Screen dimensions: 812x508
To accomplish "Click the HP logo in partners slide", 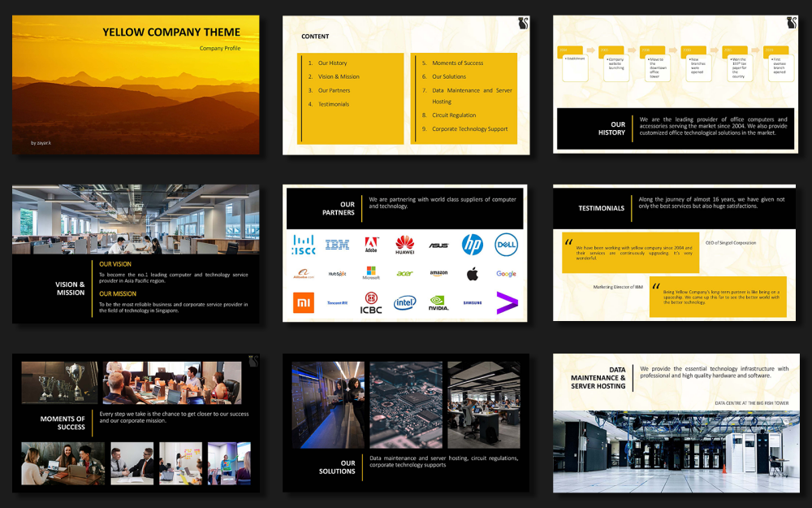I will pos(472,245).
